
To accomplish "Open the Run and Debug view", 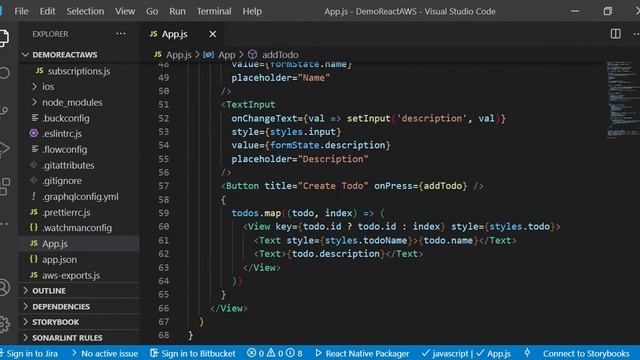I will [x=4, y=149].
